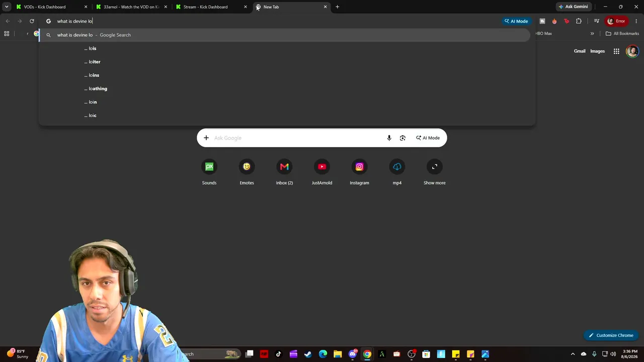Search by image with Google Lens icon

pyautogui.click(x=403, y=138)
